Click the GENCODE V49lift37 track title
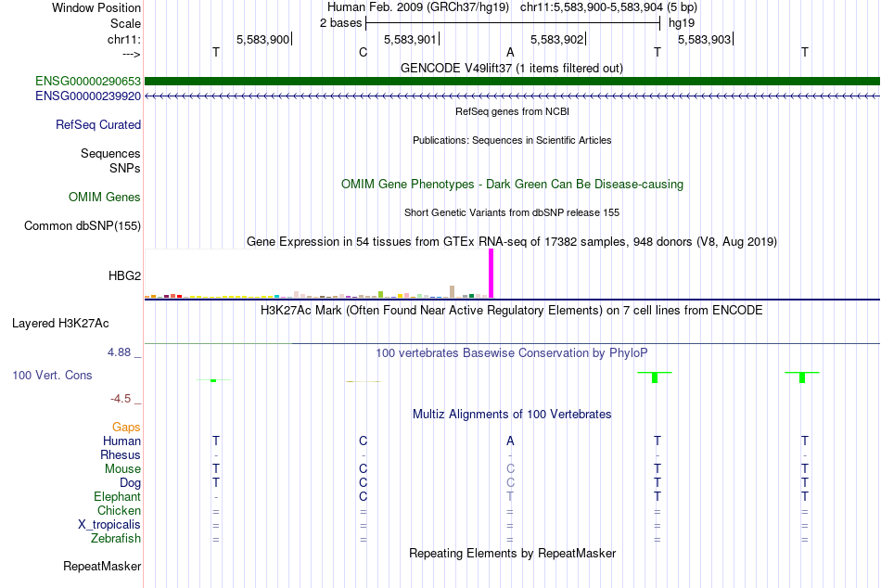881x588 pixels. coord(511,68)
